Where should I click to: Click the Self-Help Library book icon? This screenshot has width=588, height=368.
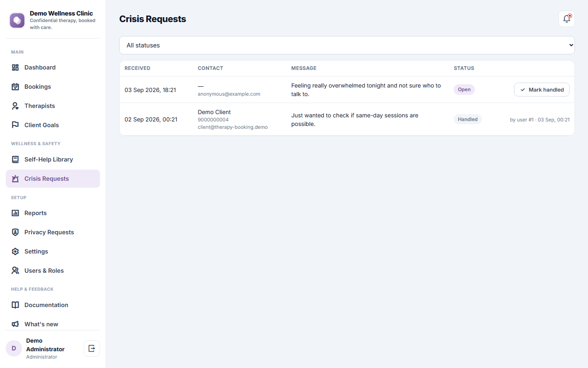(x=15, y=159)
